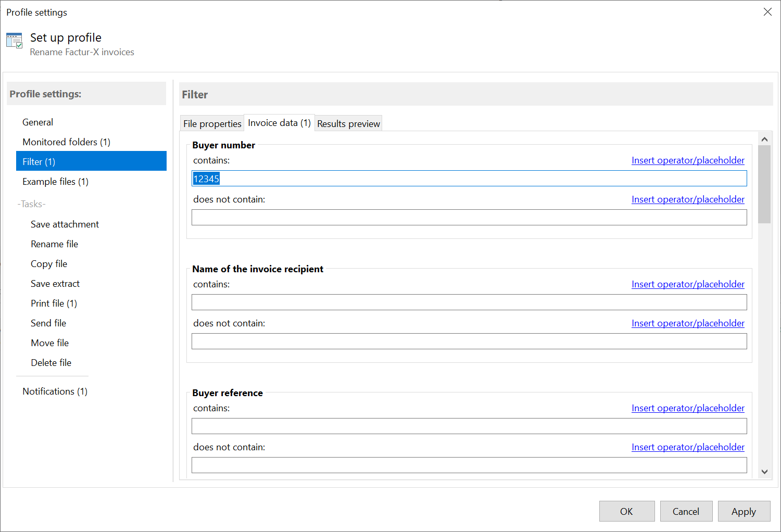Click the Apply button

click(744, 511)
